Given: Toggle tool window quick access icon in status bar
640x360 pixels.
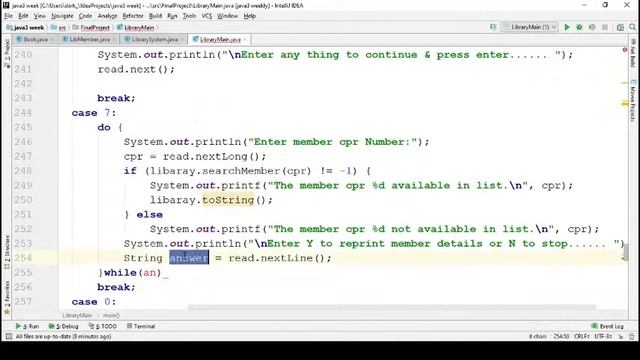Looking at the screenshot, I should (x=9, y=337).
